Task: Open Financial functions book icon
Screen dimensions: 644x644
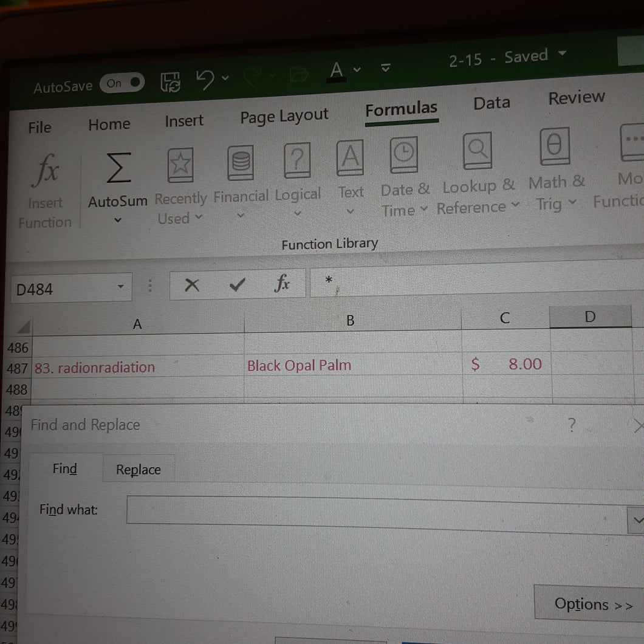Action: (x=241, y=162)
